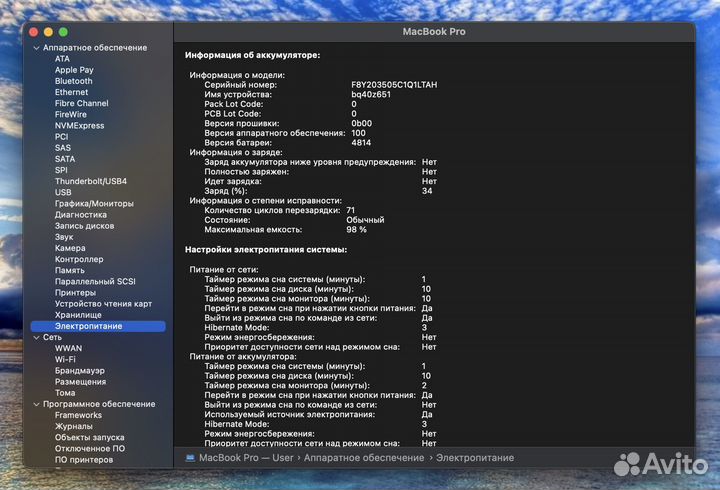Screen dimensions: 720x490
Task: Select Объекты запуска item
Action: pos(90,438)
